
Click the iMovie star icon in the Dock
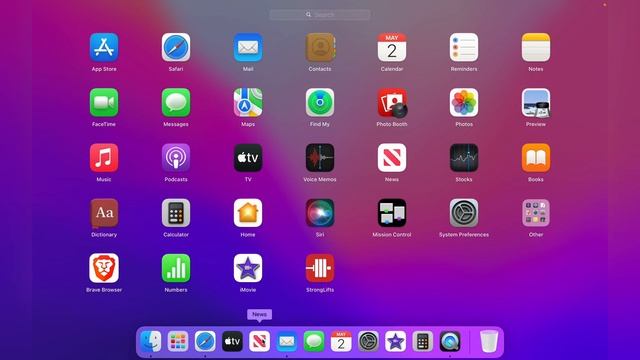pyautogui.click(x=396, y=341)
